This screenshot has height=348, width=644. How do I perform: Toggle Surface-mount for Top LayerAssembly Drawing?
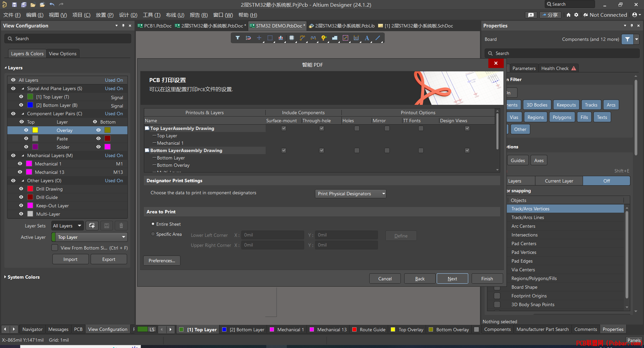[x=284, y=128]
